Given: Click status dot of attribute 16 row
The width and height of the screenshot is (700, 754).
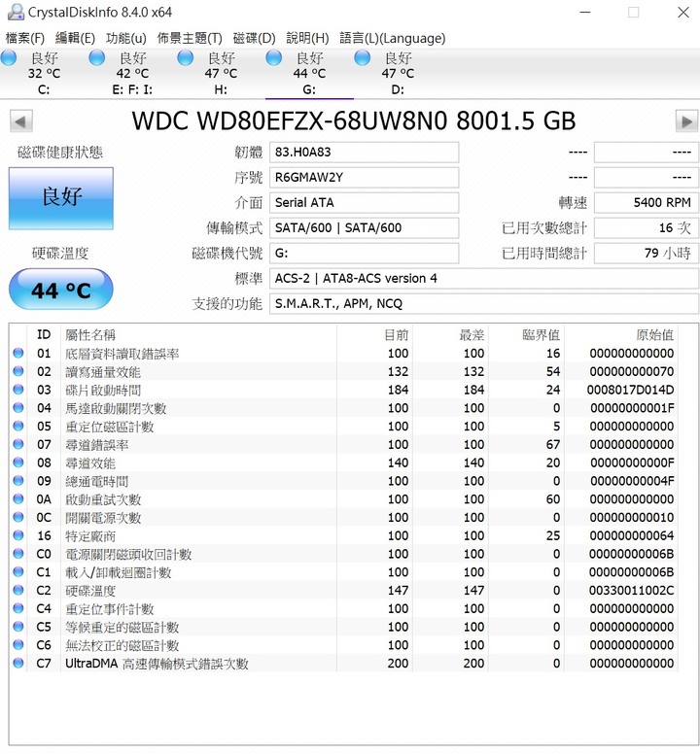Looking at the screenshot, I should [18, 535].
